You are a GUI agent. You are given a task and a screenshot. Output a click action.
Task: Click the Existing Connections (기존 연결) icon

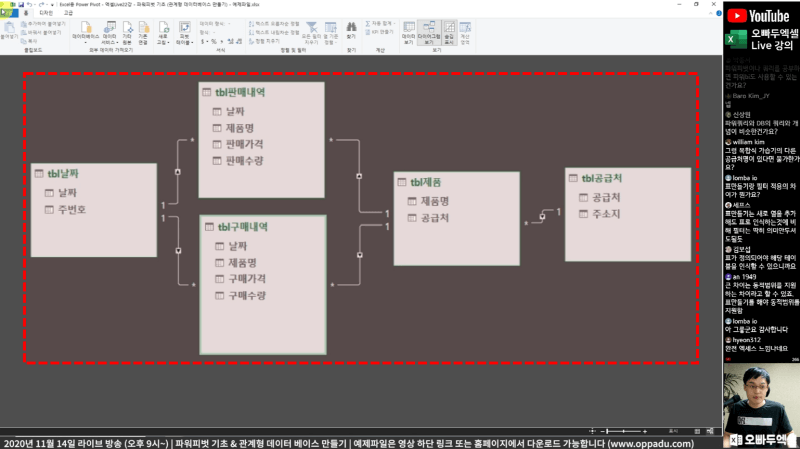(143, 33)
